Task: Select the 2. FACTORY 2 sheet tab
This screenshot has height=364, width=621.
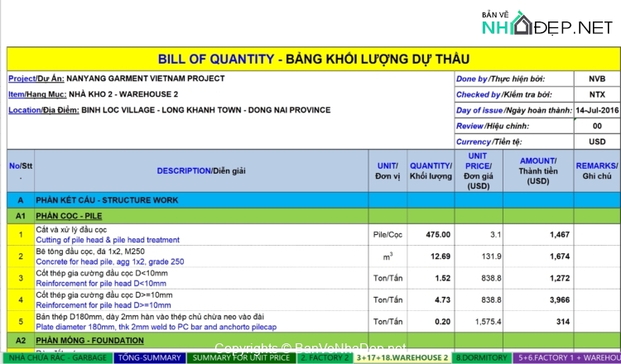Action: [324, 358]
